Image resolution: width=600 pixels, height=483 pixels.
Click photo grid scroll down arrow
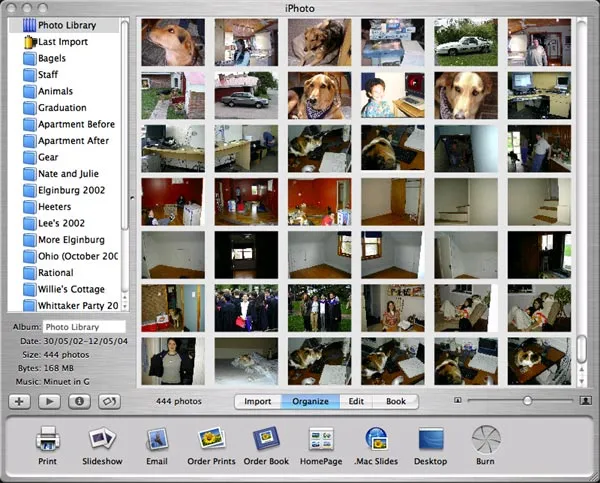582,381
